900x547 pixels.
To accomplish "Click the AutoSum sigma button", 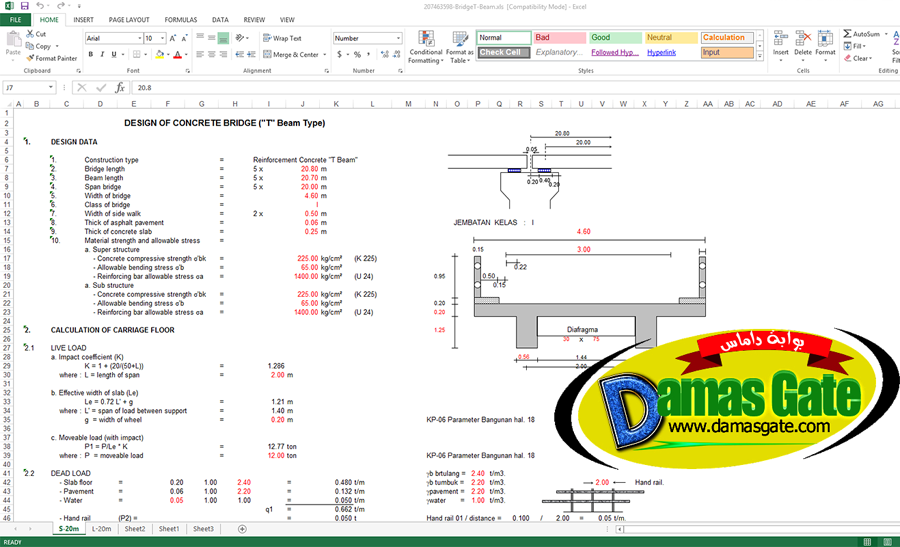I will (847, 34).
